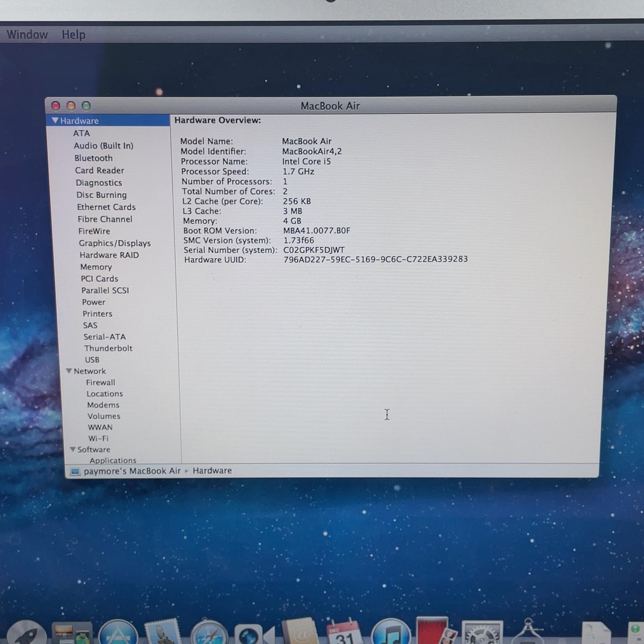The image size is (644, 644).
Task: Click Hardware in the path bar
Action: pos(212,471)
